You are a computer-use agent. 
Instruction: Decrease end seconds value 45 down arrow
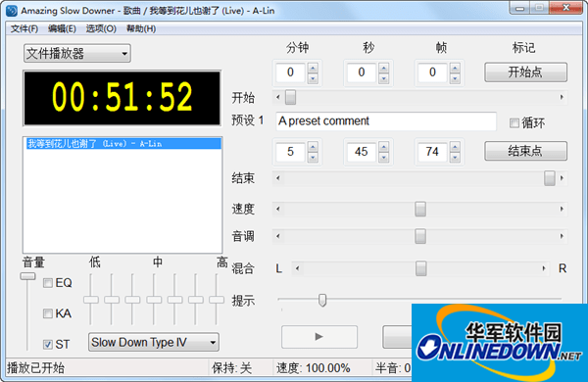coord(383,157)
